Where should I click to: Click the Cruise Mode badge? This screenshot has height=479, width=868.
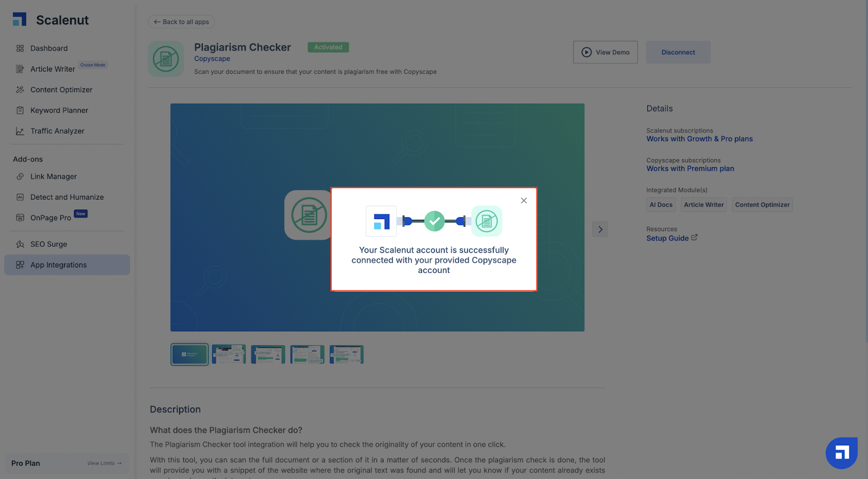[x=93, y=65]
